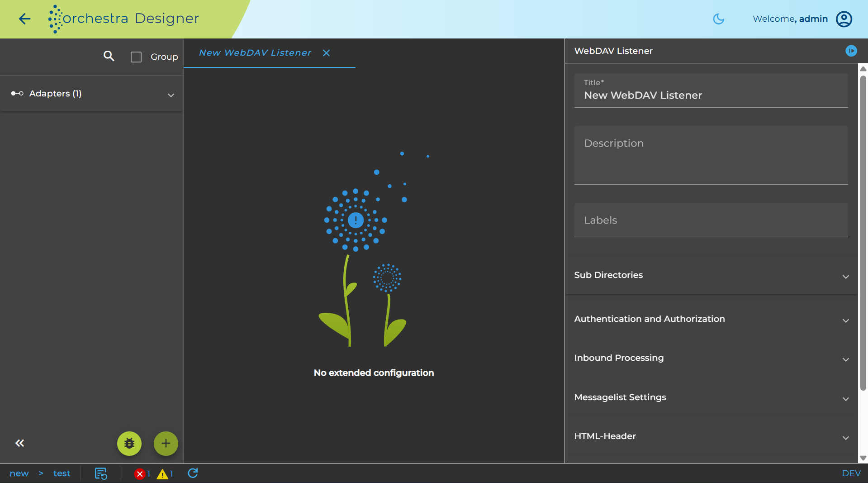Go back with the header arrow
The image size is (868, 483).
(x=24, y=19)
